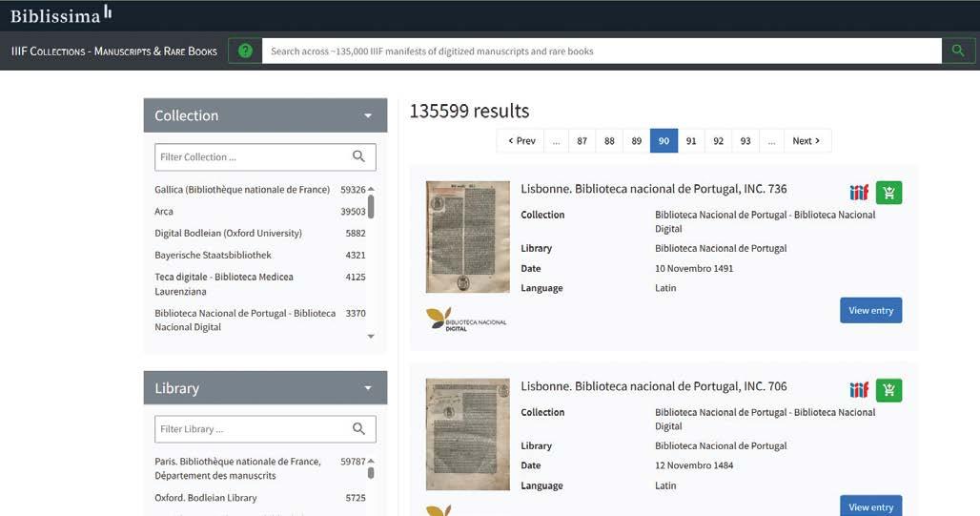Go to next results page with Next
Viewport: 980px width, 516px height.
tap(806, 141)
